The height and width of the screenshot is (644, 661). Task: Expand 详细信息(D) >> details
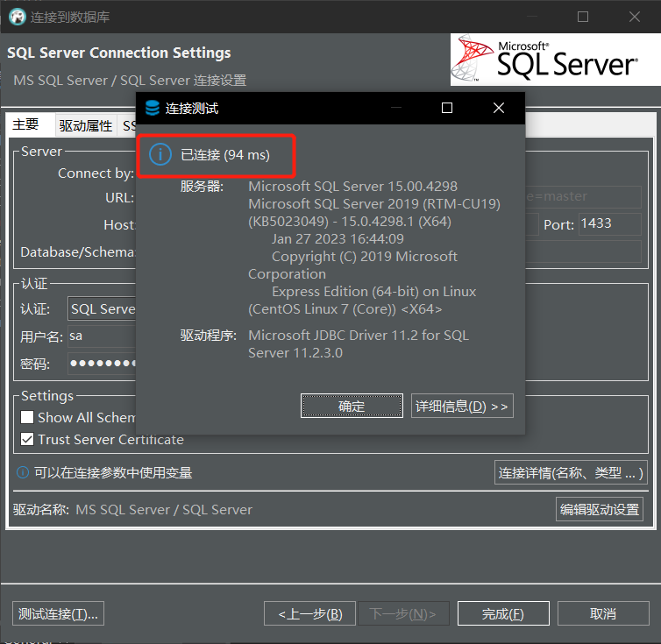pyautogui.click(x=462, y=406)
